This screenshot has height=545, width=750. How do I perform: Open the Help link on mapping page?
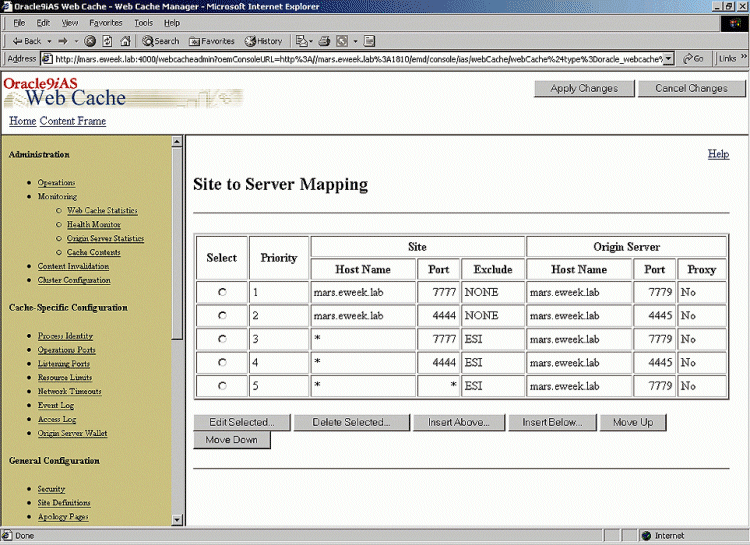pos(718,154)
